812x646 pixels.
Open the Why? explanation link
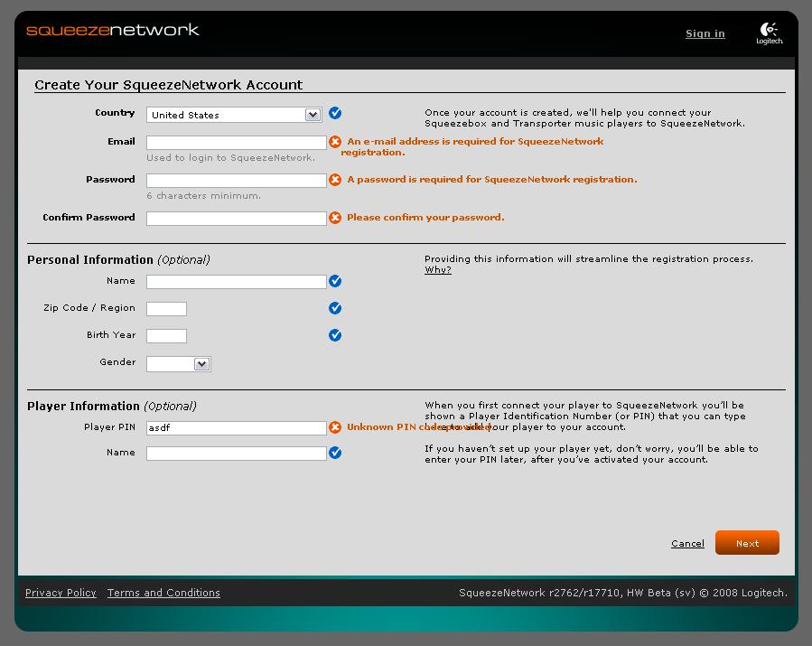point(437,270)
